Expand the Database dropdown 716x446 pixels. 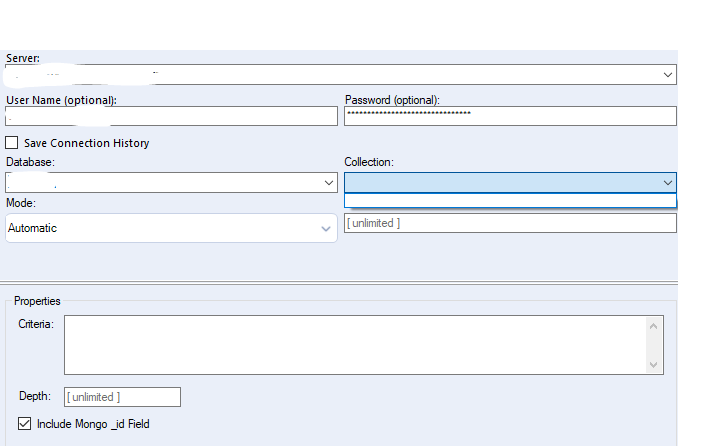(328, 183)
